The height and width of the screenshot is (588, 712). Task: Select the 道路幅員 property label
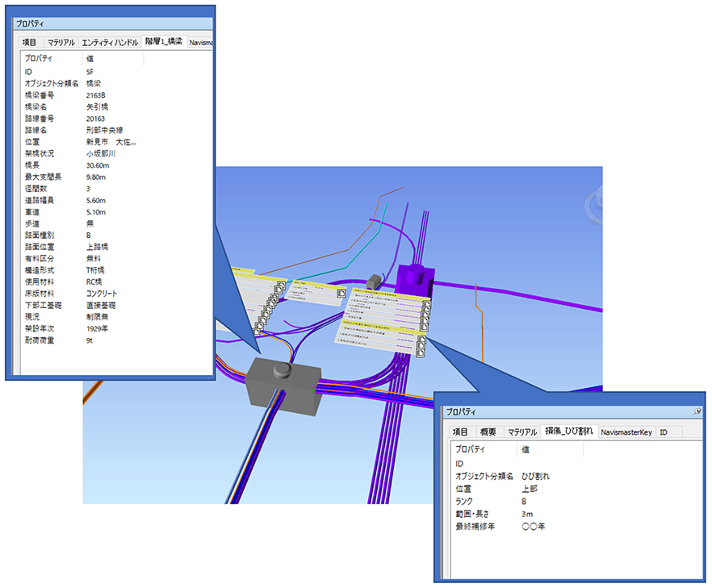pos(40,200)
